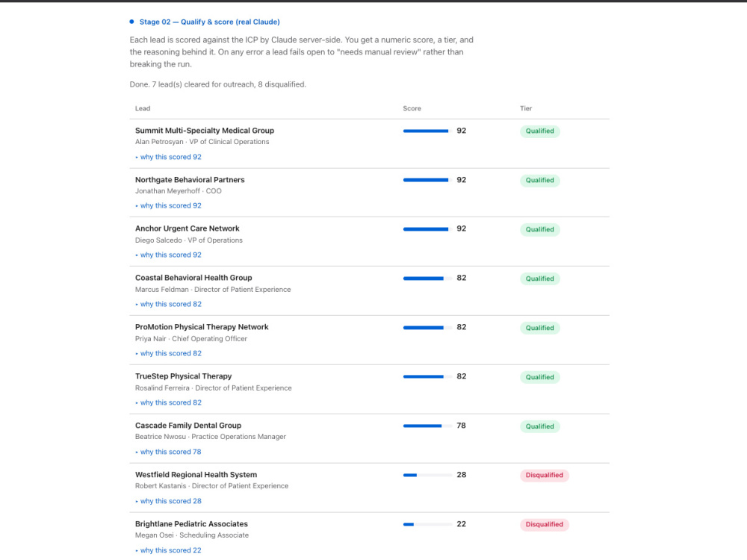The image size is (747, 560).
Task: Click the Qualified badge for Coastal Behavioral Health
Action: [540, 279]
